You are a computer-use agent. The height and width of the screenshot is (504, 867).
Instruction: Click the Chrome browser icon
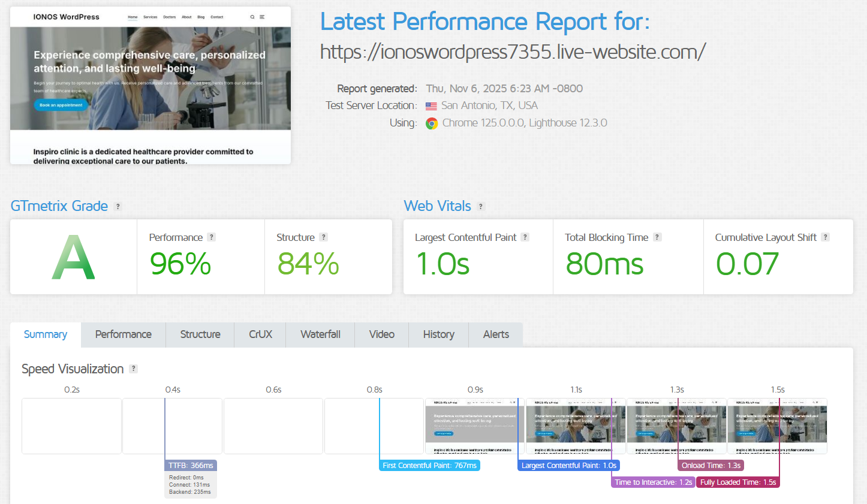pos(432,123)
